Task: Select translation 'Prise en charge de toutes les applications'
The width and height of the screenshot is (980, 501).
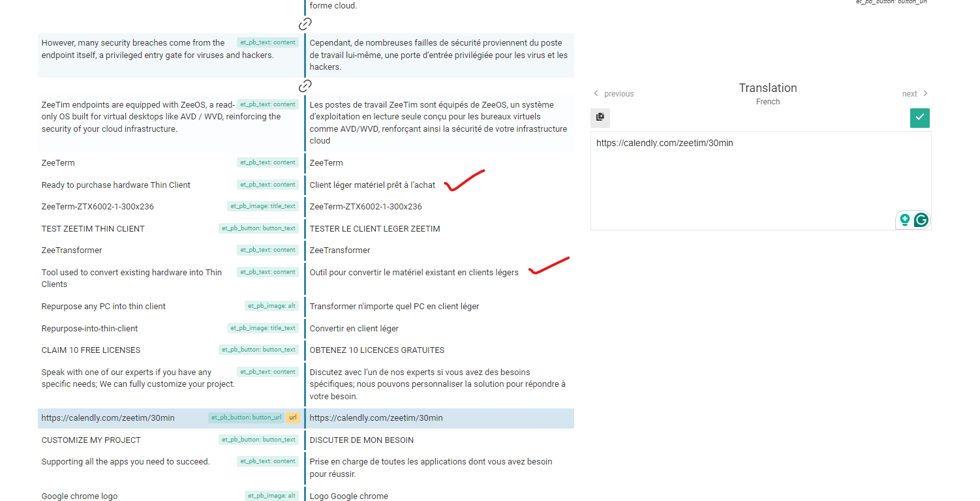Action: coord(431,468)
